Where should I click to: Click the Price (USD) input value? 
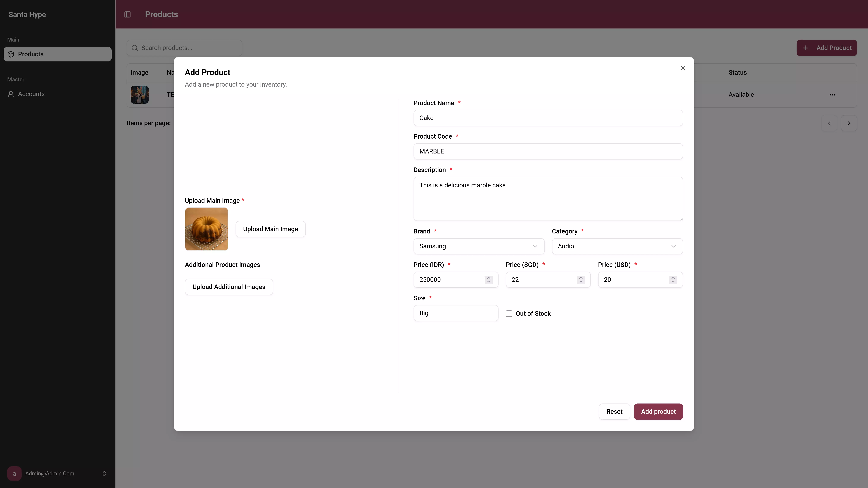coord(607,280)
